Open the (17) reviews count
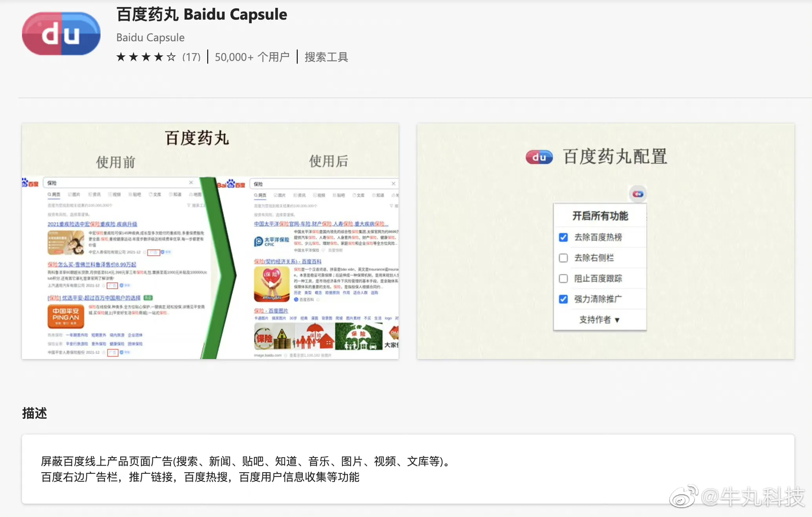 [191, 57]
